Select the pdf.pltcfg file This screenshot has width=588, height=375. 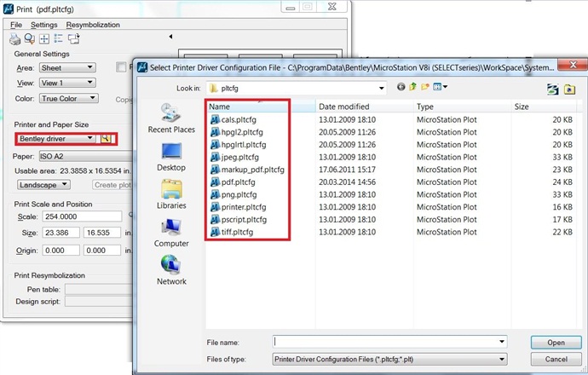tap(238, 182)
